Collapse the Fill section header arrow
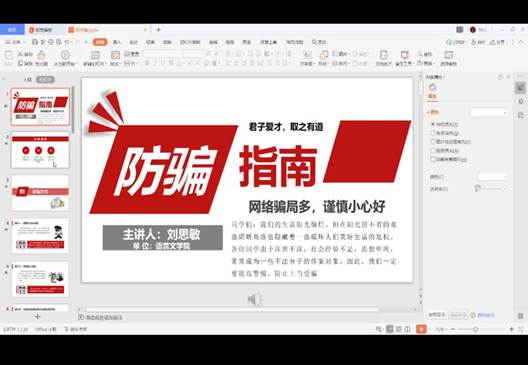528x365 pixels. pyautogui.click(x=428, y=112)
